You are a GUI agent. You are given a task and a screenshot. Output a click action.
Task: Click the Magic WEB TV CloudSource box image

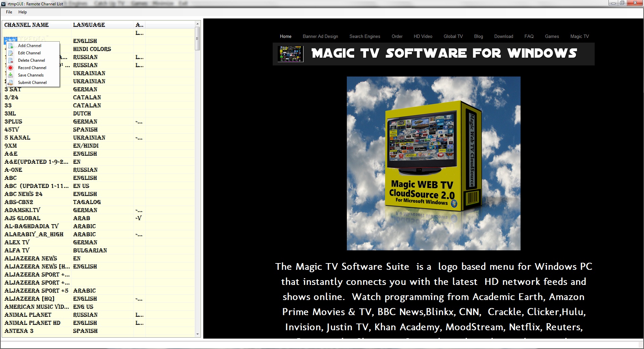pyautogui.click(x=433, y=163)
